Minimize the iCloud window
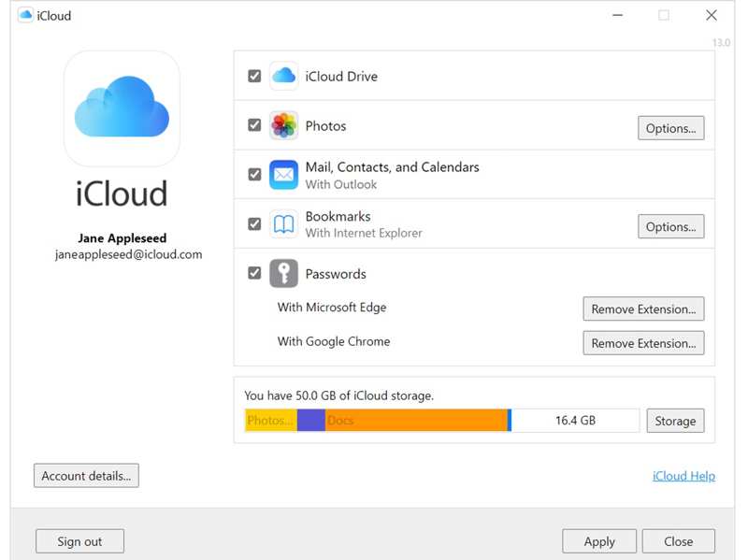Image resolution: width=748 pixels, height=560 pixels. click(618, 15)
